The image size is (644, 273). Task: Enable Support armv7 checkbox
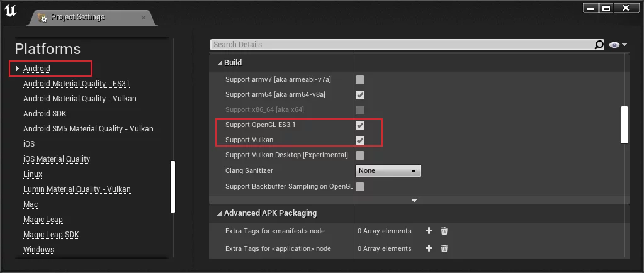[360, 80]
